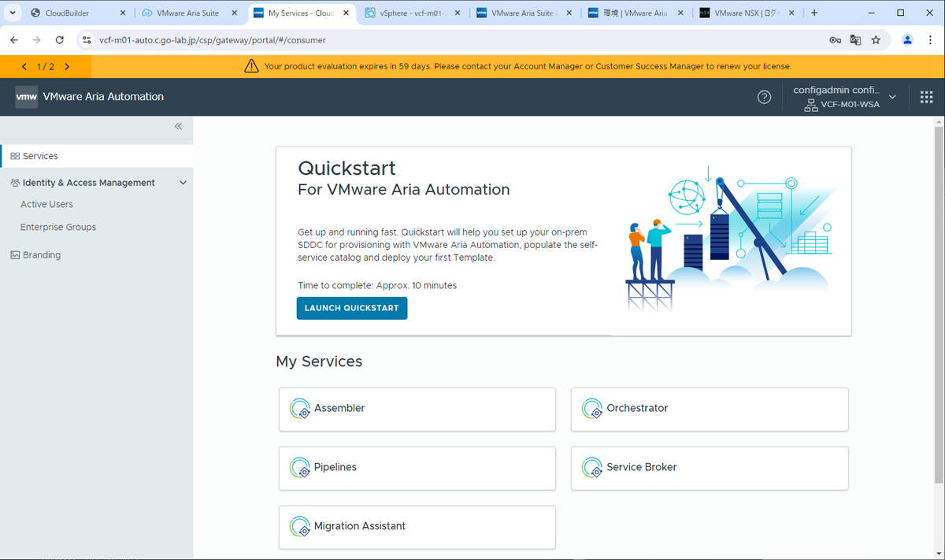Open Enterprise Groups in the sidebar
This screenshot has width=945, height=560.
click(58, 227)
